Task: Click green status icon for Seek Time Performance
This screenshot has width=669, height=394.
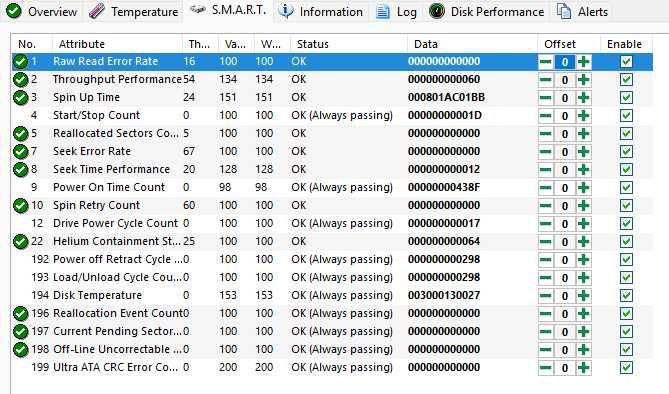Action: (x=20, y=169)
